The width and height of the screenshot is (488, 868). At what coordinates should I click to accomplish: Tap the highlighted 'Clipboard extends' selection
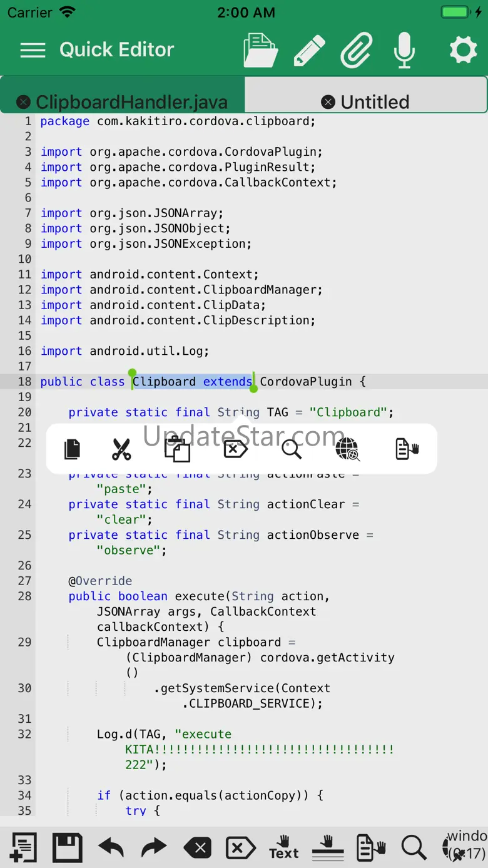coord(192,382)
